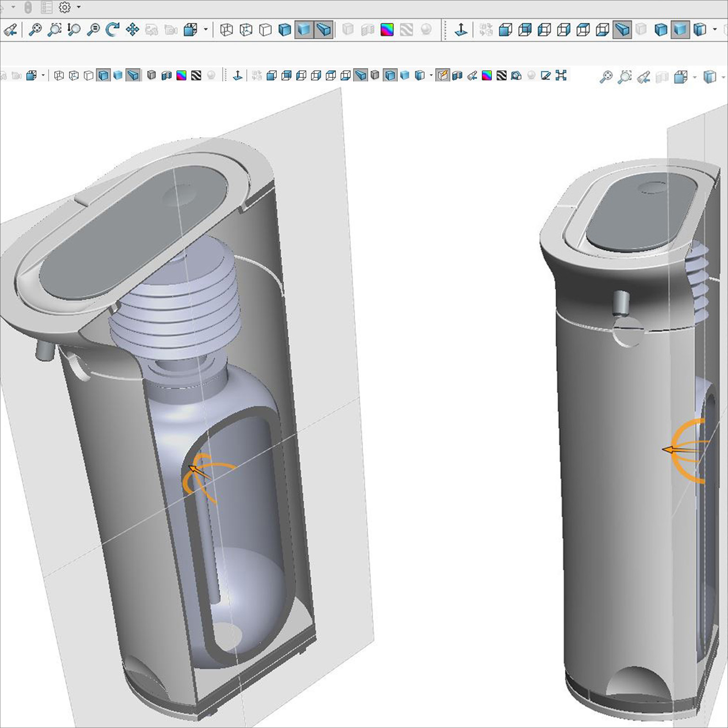Choose Front view cube in top toolbar
The height and width of the screenshot is (728, 728).
coord(505,29)
